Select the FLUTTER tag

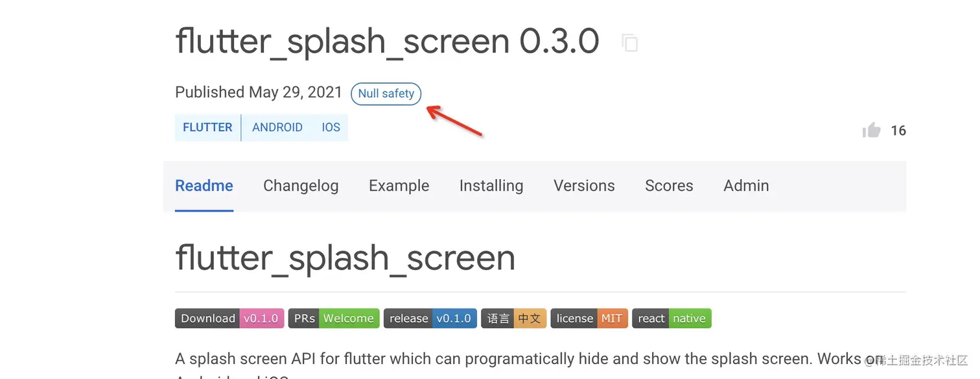pyautogui.click(x=207, y=127)
